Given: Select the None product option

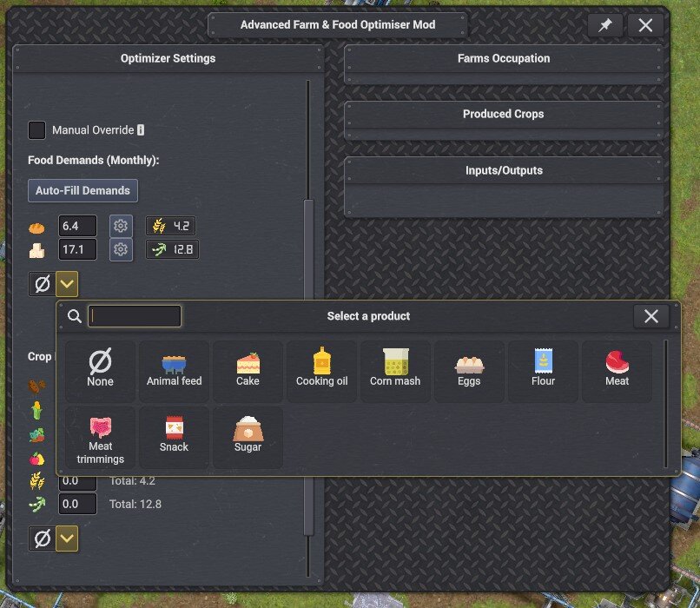Looking at the screenshot, I should click(x=101, y=372).
